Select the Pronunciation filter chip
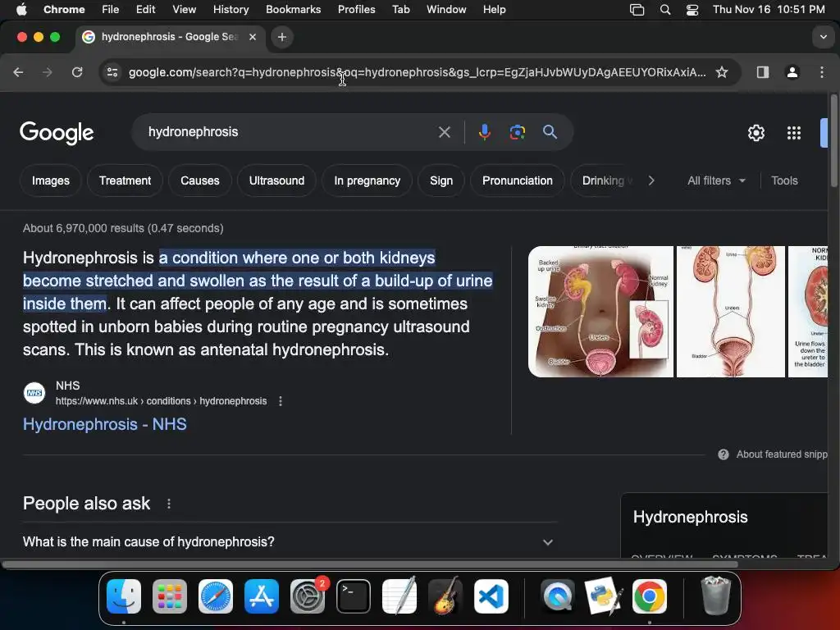 pos(517,180)
